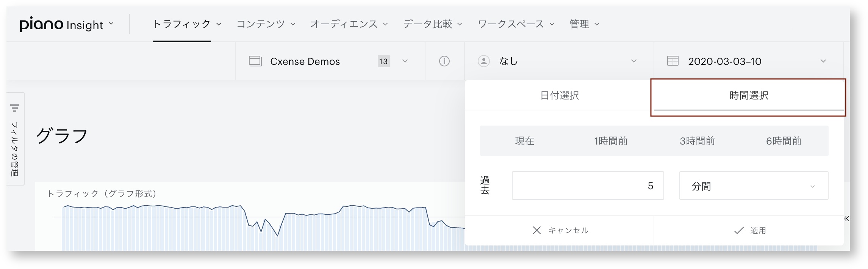The height and width of the screenshot is (269, 868).
Task: Expand the コンテンツ menu chevron
Action: 293,24
